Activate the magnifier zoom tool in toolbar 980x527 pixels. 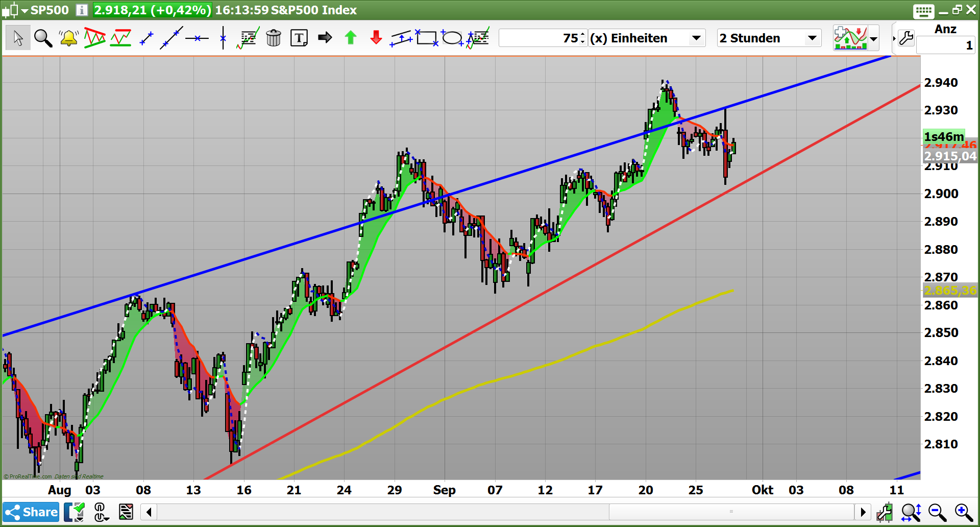click(43, 38)
